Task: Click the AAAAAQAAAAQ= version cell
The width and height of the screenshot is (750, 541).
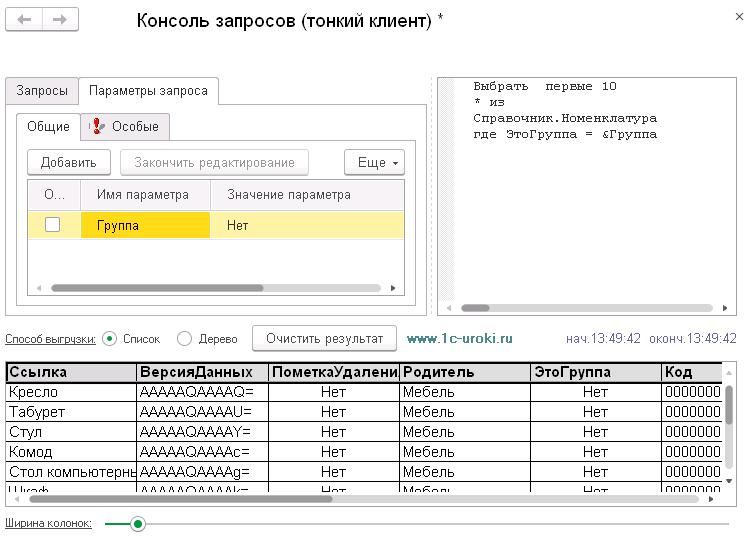Action: point(202,392)
